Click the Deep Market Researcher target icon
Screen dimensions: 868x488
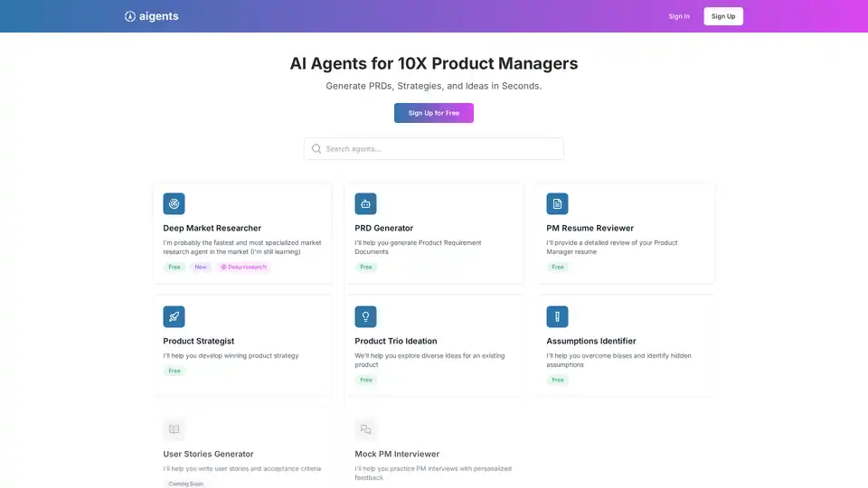click(x=174, y=203)
